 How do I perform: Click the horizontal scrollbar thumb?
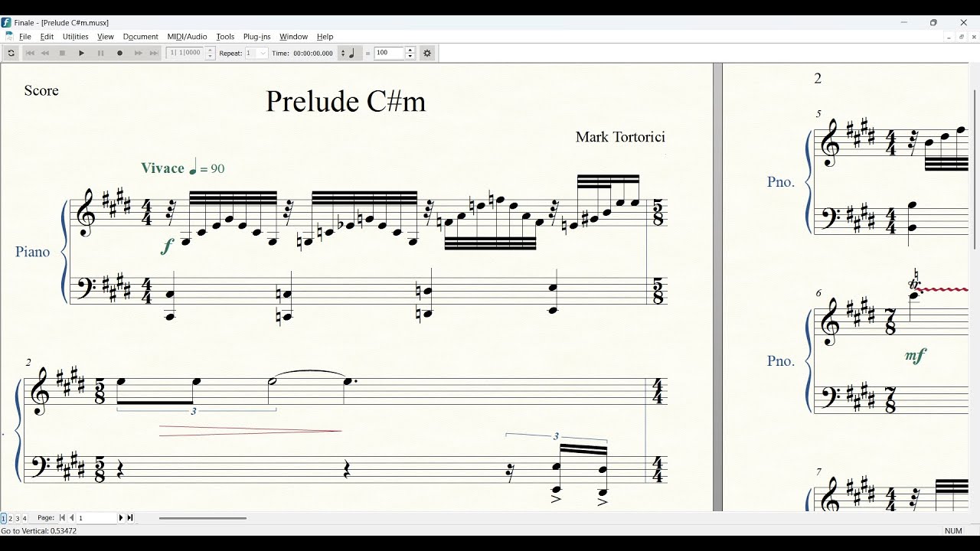203,518
